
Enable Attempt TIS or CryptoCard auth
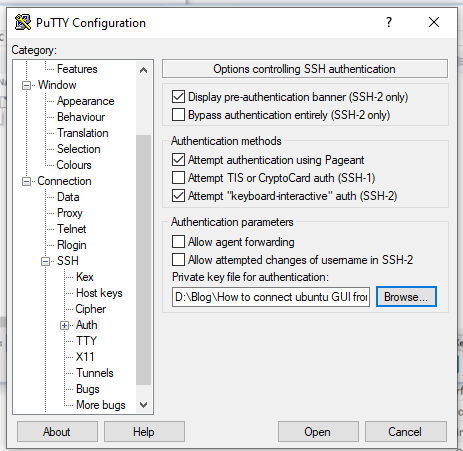click(x=178, y=178)
